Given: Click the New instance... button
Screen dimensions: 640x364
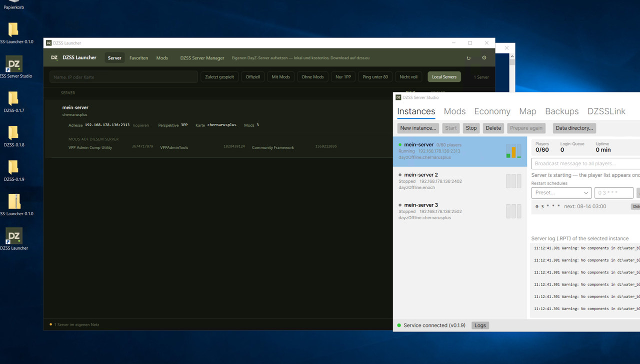Looking at the screenshot, I should click(418, 128).
